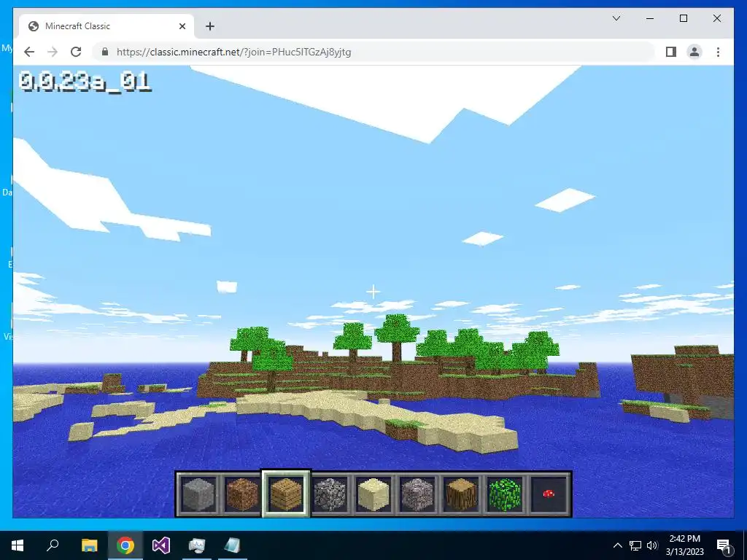Image resolution: width=747 pixels, height=560 pixels.
Task: Switch to the Minecraft Classic tab
Action: [107, 26]
